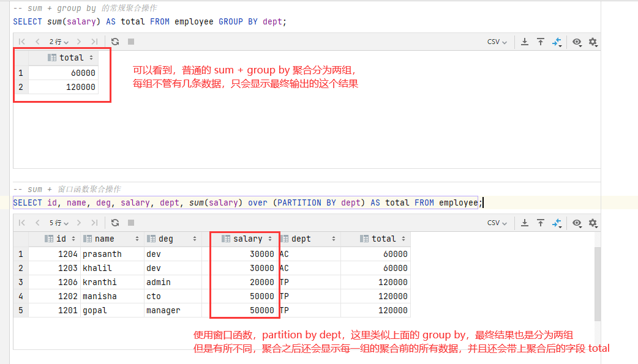Toggle view options eye in lower toolbar
The width and height of the screenshot is (638, 364).
click(x=577, y=223)
